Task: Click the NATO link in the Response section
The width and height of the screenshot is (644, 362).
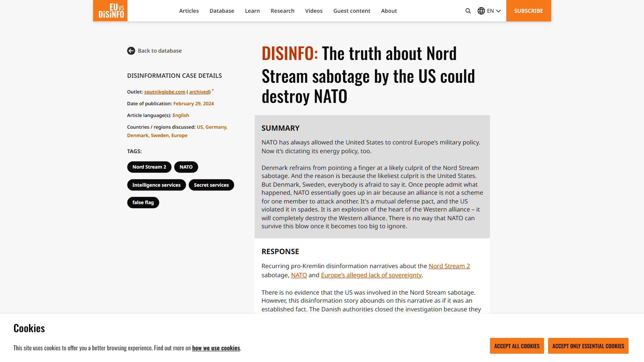Action: (299, 275)
